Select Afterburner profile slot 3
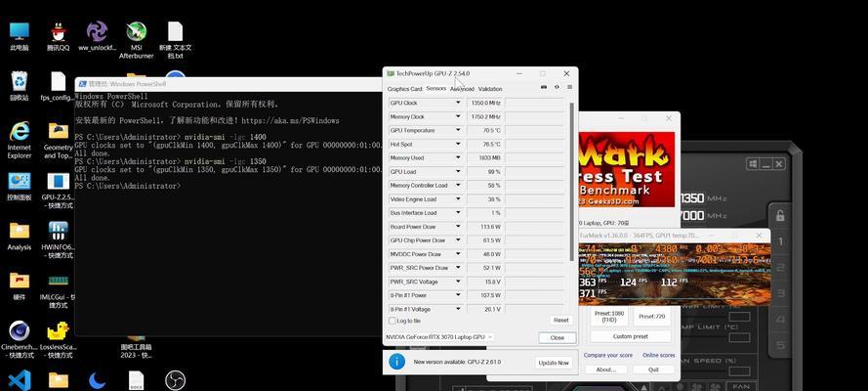This screenshot has width=868, height=391. point(780,293)
